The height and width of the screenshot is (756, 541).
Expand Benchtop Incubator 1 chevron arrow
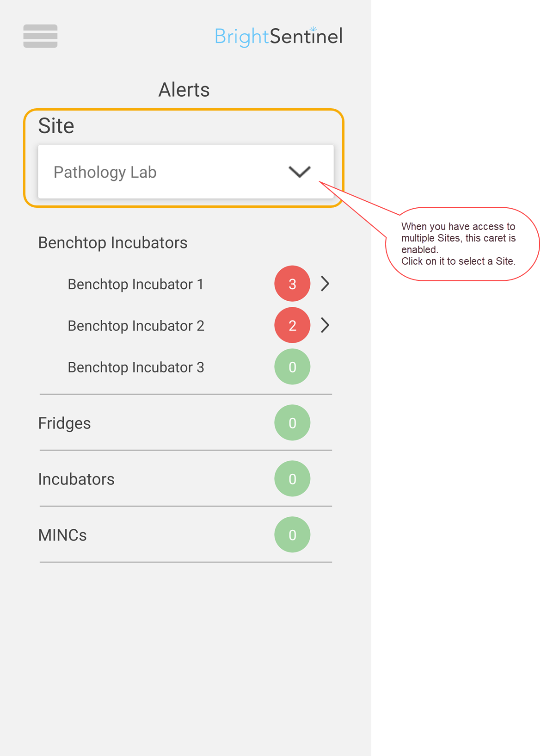click(325, 284)
